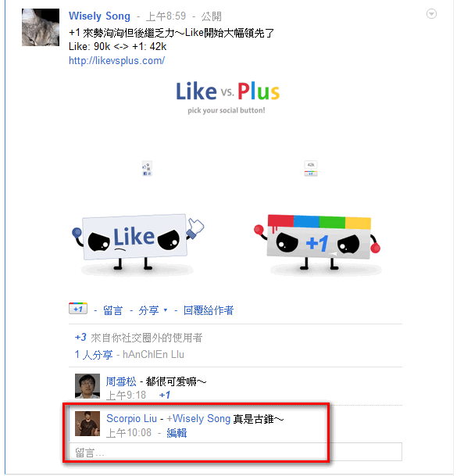View 1 人分享 share details
The height and width of the screenshot is (476, 464).
tap(94, 354)
